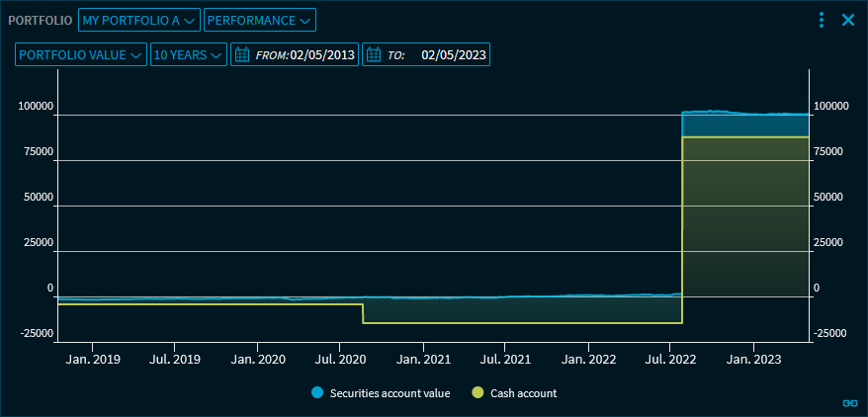
Task: Click the large yellow-green cash area in chart
Action: coord(744,217)
